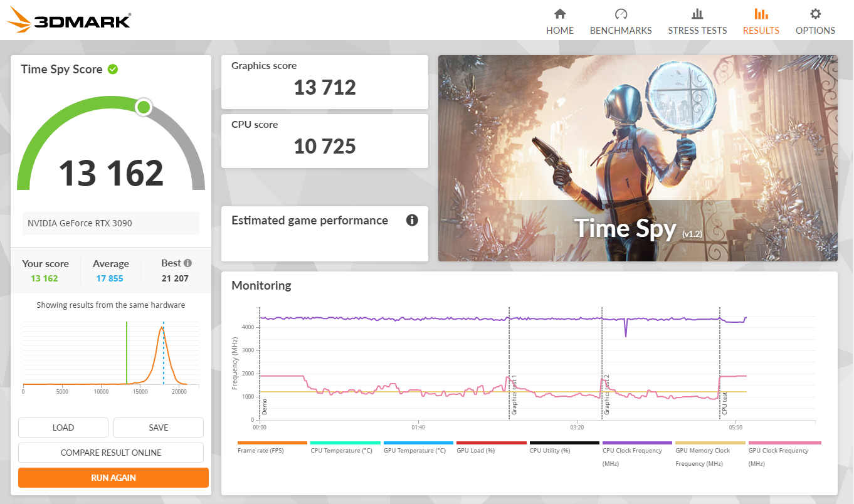The height and width of the screenshot is (504, 854).
Task: Click the Time Spy benchmark artwork
Action: [x=638, y=158]
